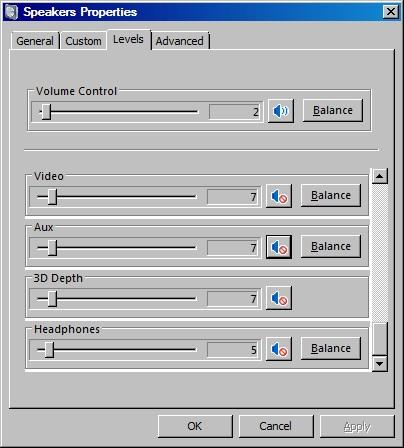Viewport: 404px width, 448px height.
Task: Close the Speakers Properties dialog
Action: tap(391, 12)
